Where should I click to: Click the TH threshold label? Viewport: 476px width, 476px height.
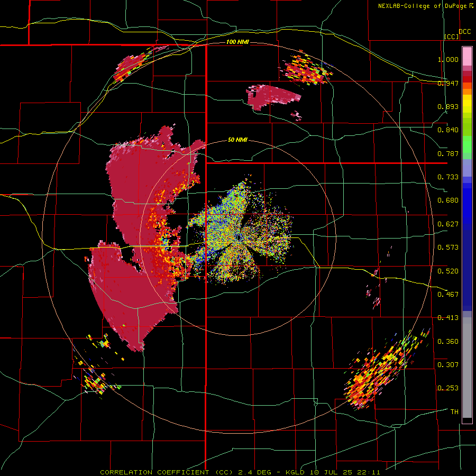(454, 412)
